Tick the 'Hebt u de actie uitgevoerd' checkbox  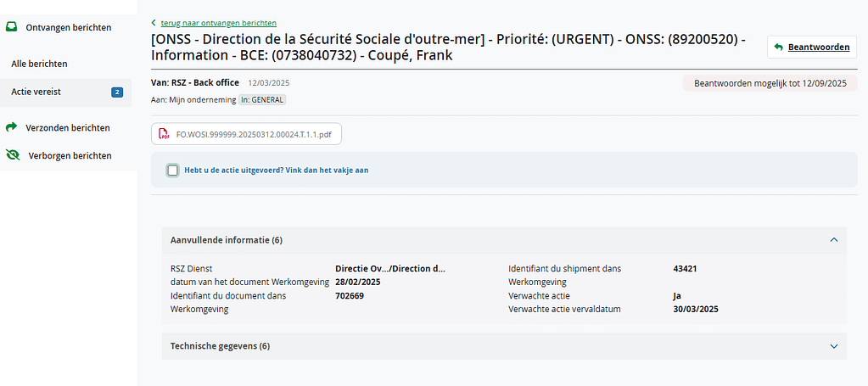[x=173, y=170]
